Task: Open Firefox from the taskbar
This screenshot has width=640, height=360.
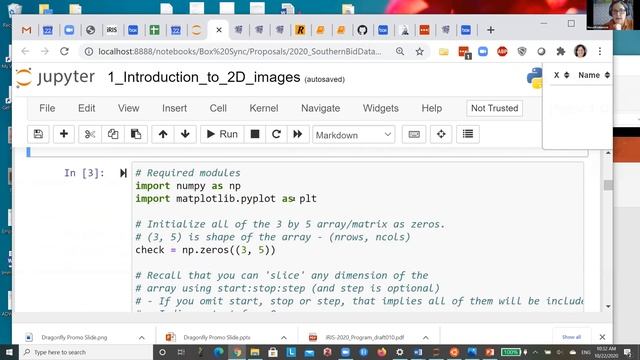Action: (x=382, y=352)
